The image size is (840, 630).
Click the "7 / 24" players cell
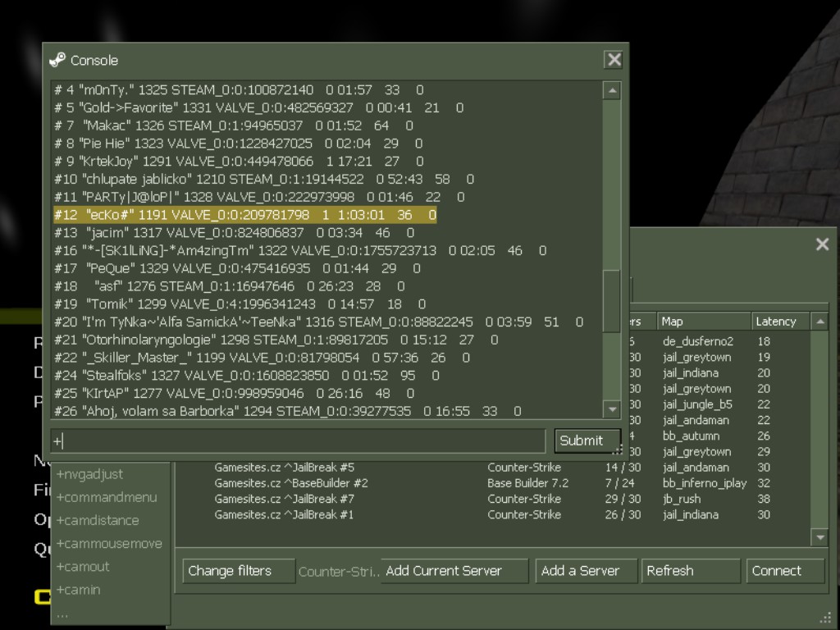pos(619,483)
